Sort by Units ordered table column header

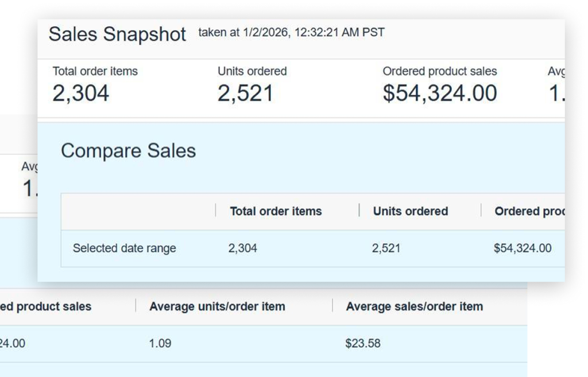(410, 211)
